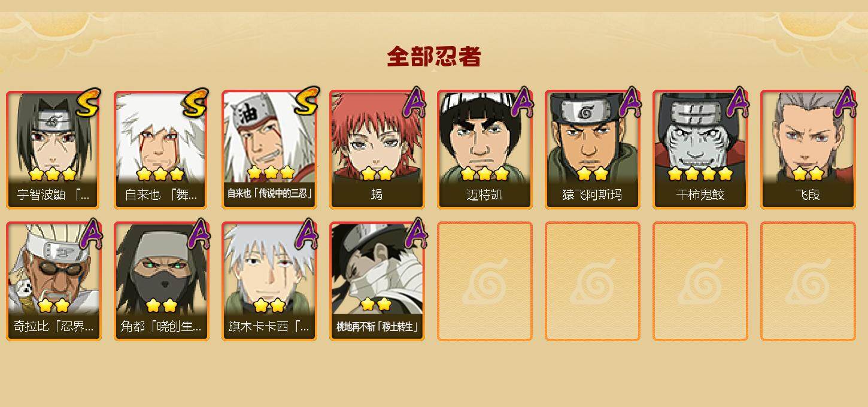The width and height of the screenshot is (868, 407).
Task: Click the first empty ninja slot
Action: tap(485, 281)
